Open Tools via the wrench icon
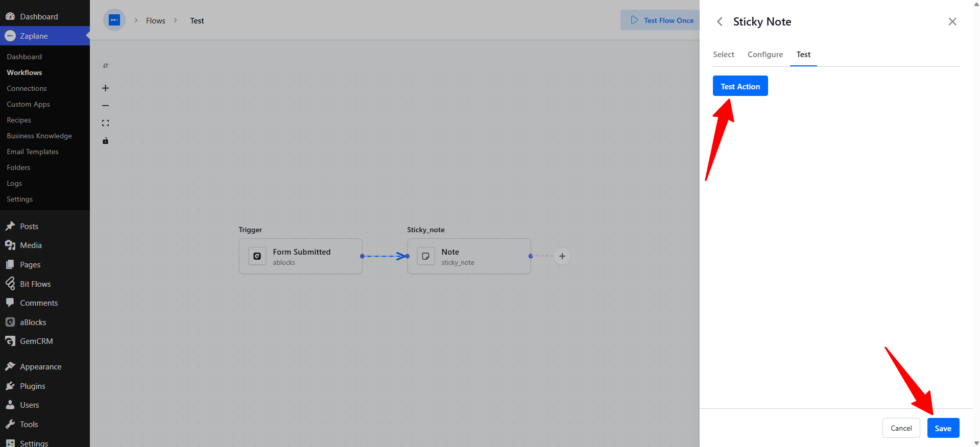Screen dimensions: 980x447 point(10,424)
